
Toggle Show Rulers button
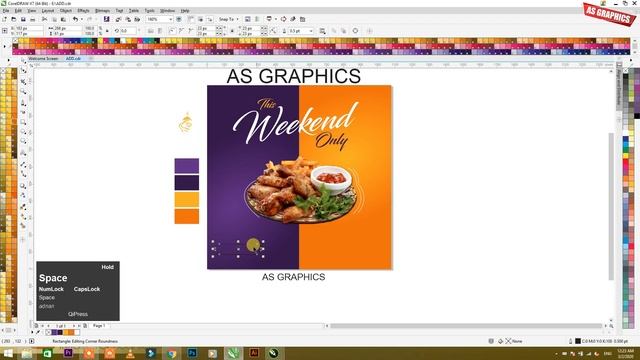pos(191,19)
